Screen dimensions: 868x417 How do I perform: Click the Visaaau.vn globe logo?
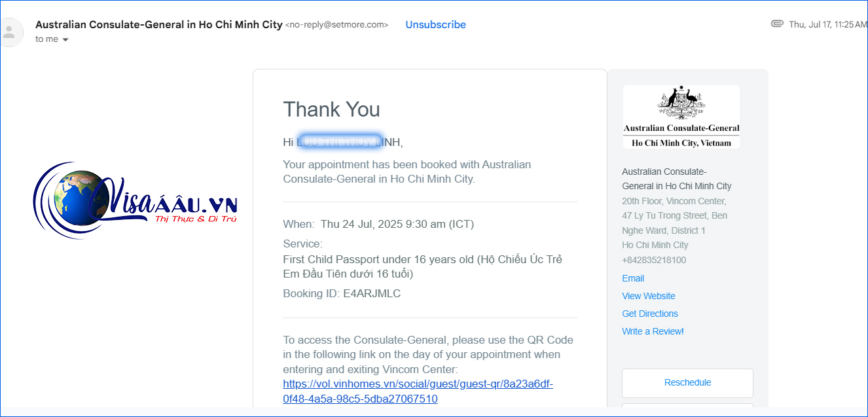point(135,200)
